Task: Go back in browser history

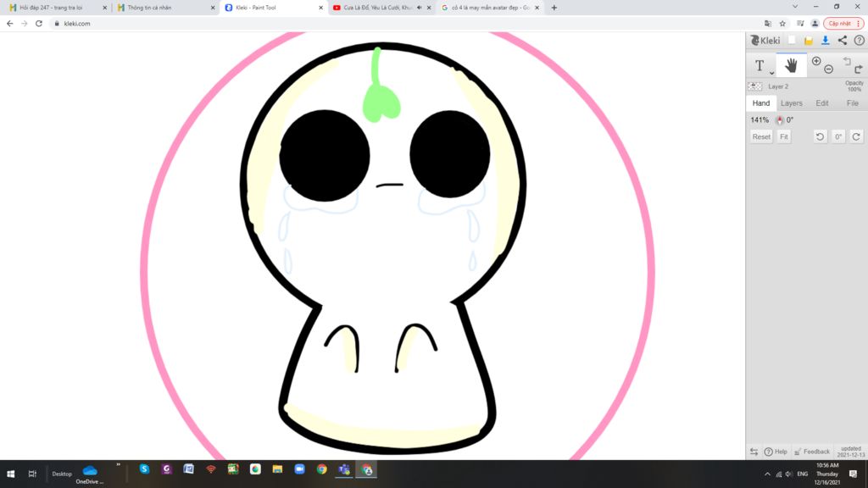Action: [10, 23]
